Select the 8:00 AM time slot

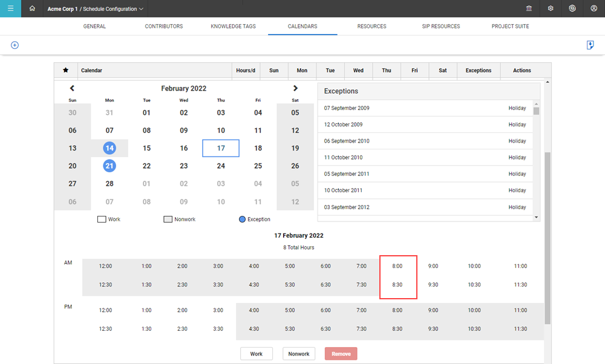[x=397, y=266]
